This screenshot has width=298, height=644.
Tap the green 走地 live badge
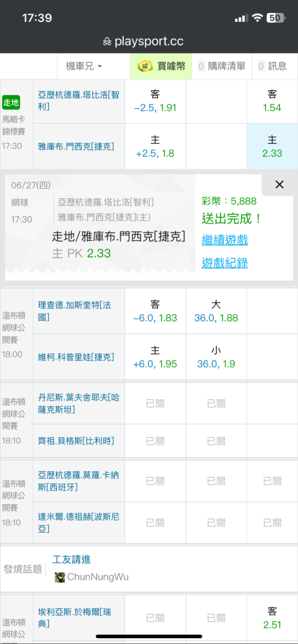[11, 102]
